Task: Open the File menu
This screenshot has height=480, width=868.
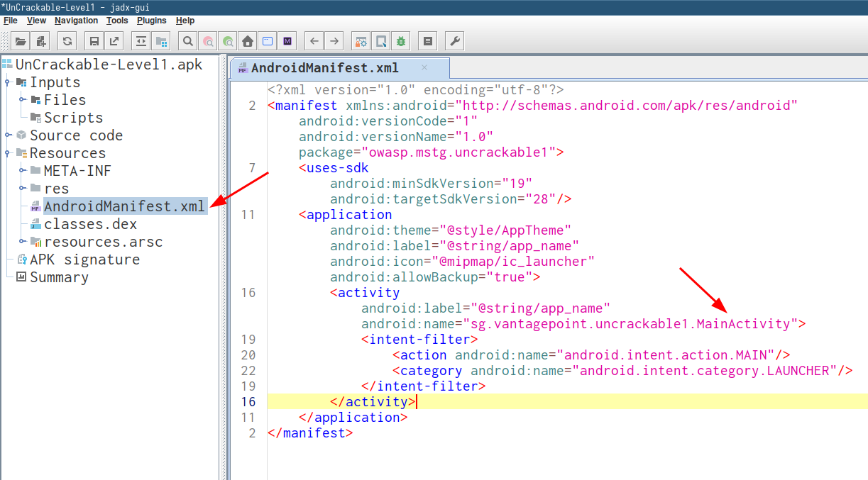Action: point(11,21)
